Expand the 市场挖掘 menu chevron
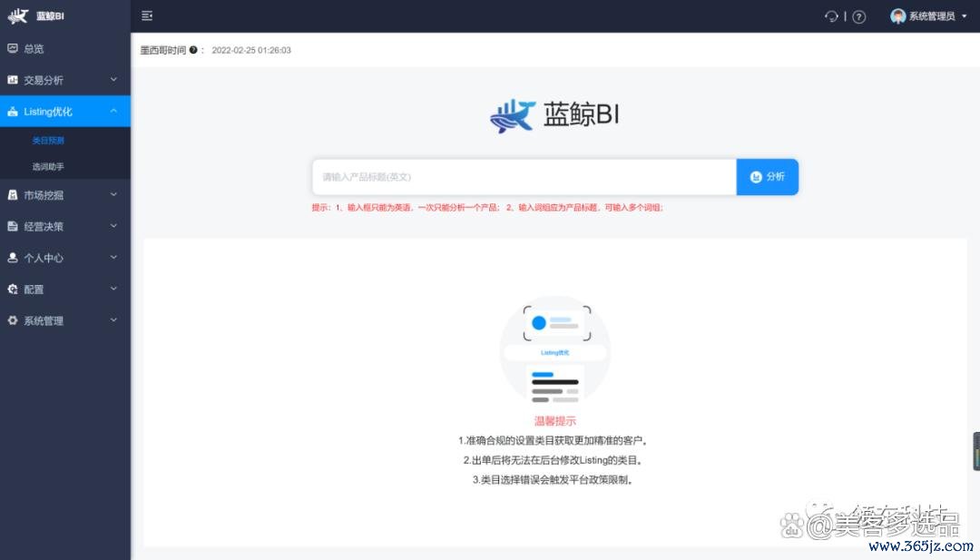 (x=113, y=194)
